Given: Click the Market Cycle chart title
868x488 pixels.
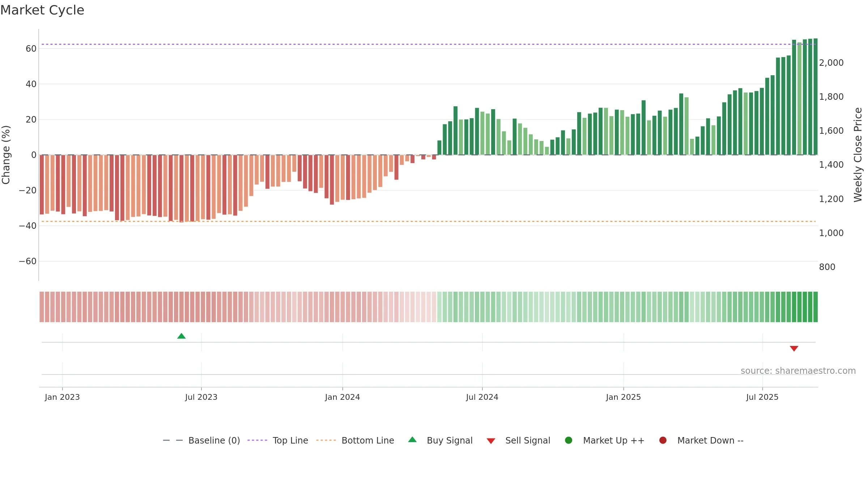Looking at the screenshot, I should [42, 10].
